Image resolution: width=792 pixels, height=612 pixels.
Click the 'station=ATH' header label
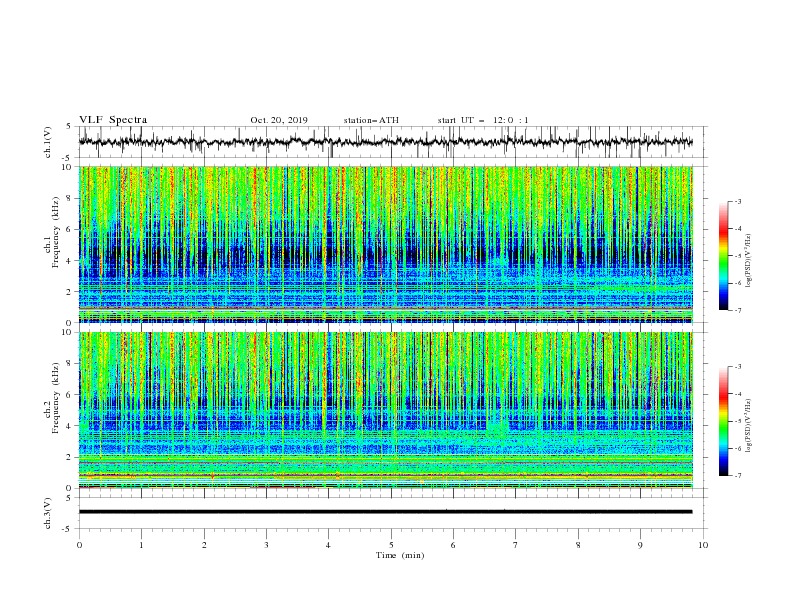point(371,120)
